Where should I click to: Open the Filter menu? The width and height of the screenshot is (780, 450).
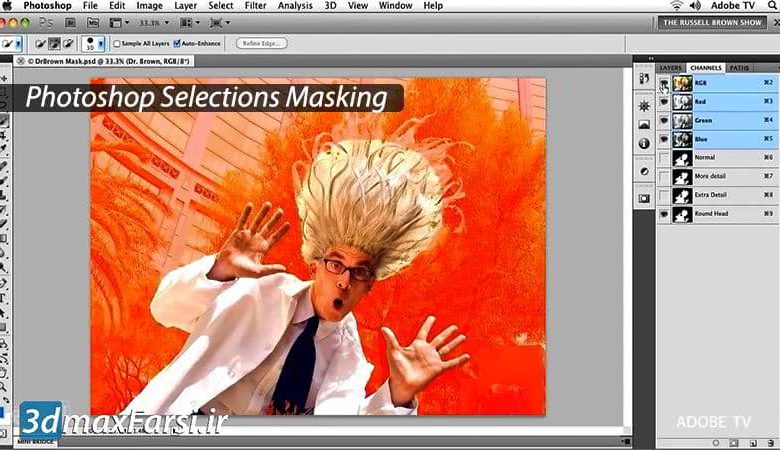255,5
